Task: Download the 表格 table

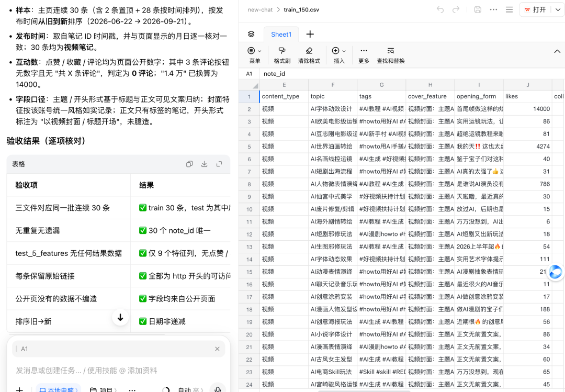Action: coord(205,164)
